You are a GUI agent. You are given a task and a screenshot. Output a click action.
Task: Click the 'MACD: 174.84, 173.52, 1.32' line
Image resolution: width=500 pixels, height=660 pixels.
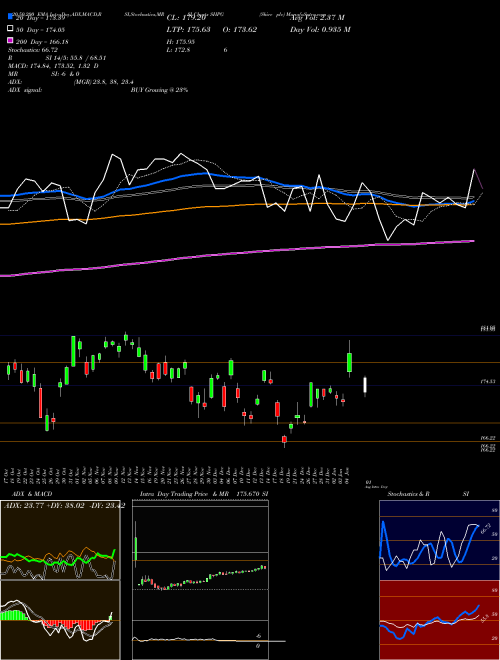coord(53,66)
